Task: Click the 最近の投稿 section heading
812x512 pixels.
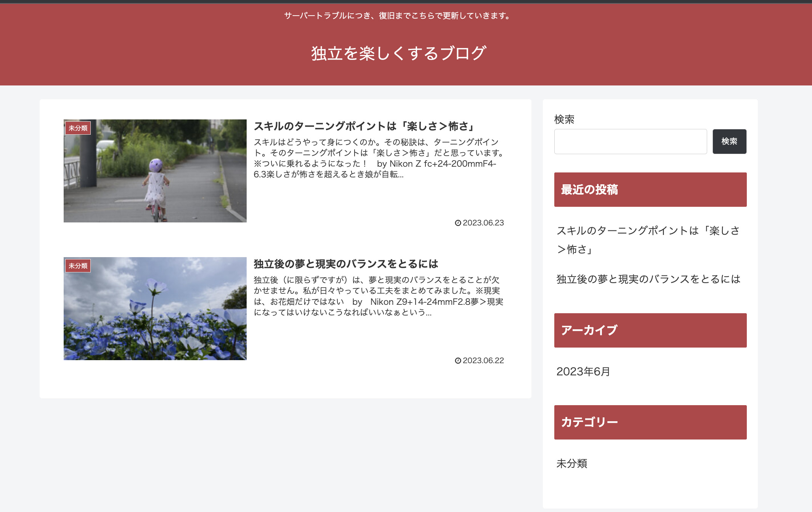Action: [589, 190]
